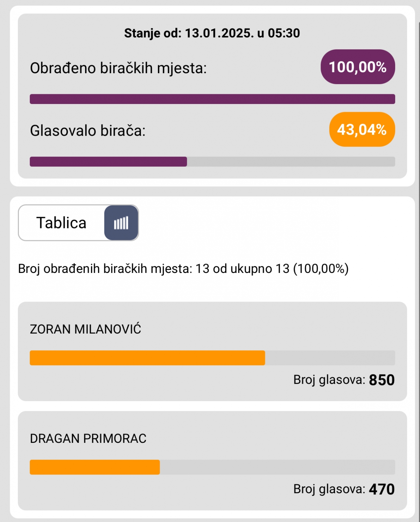Select the DRAGAN PRIMORAC candidate name
The height and width of the screenshot is (522, 420).
click(88, 439)
